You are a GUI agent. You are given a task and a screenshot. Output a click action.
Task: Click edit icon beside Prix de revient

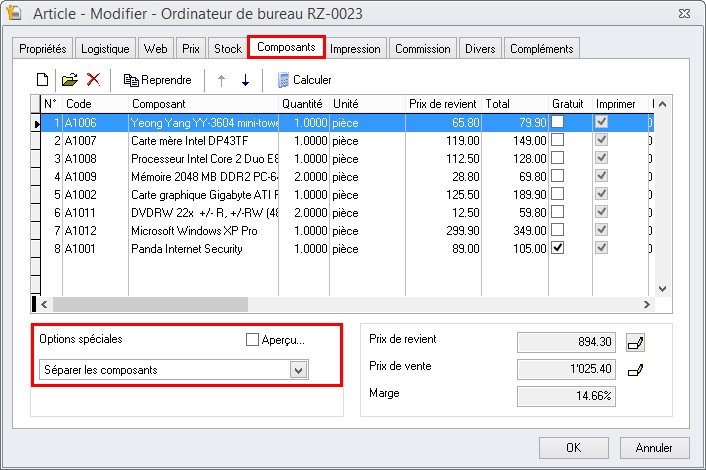pos(635,343)
